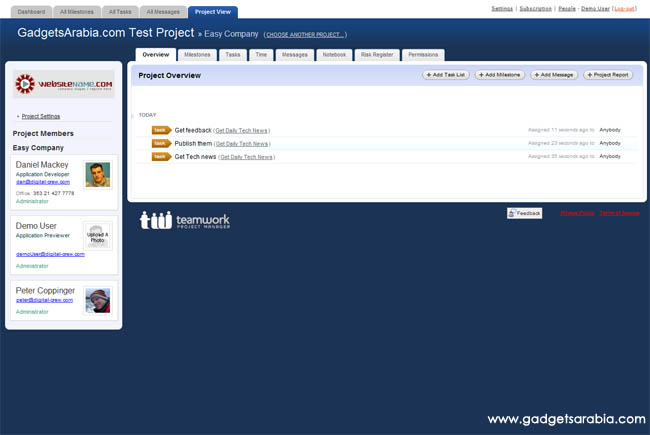This screenshot has width=650, height=435.
Task: Click Peter Coppinger's profile photo
Action: (98, 301)
